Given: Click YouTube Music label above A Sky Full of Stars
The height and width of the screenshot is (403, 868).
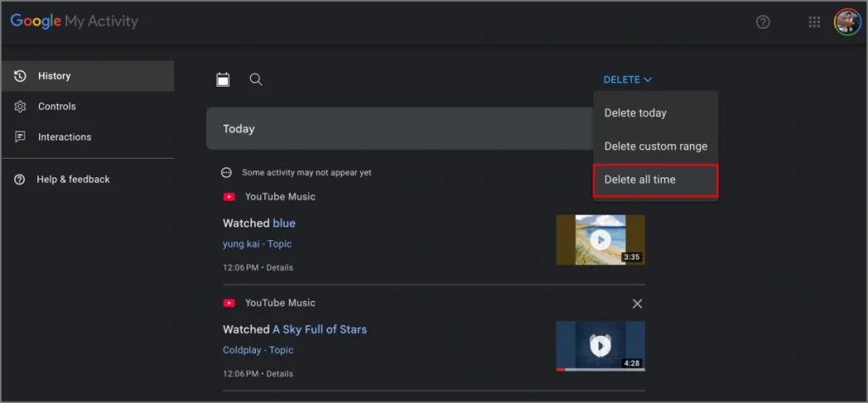Looking at the screenshot, I should tap(280, 303).
